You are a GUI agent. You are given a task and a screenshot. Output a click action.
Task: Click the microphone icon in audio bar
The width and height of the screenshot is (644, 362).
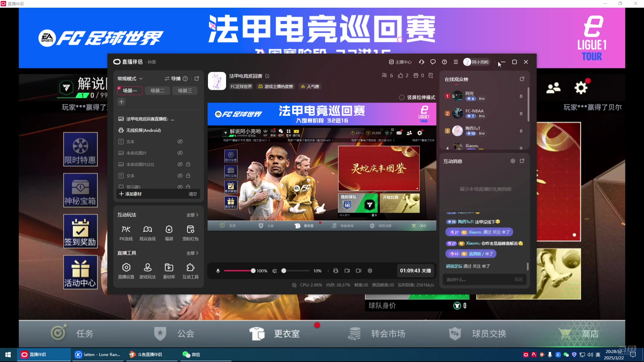coord(218,271)
